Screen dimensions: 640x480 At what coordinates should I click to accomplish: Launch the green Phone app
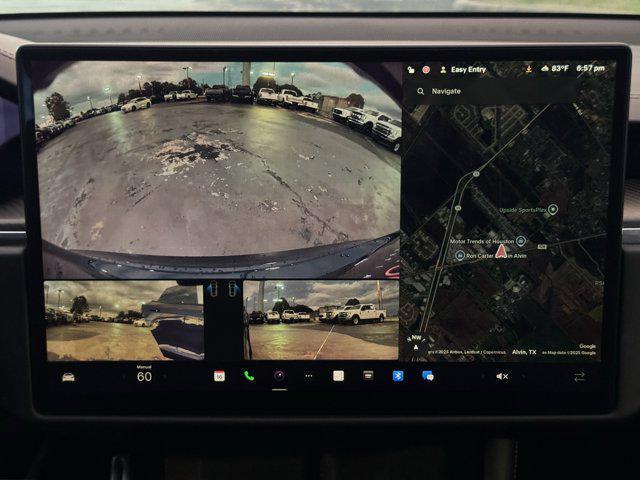tap(249, 376)
